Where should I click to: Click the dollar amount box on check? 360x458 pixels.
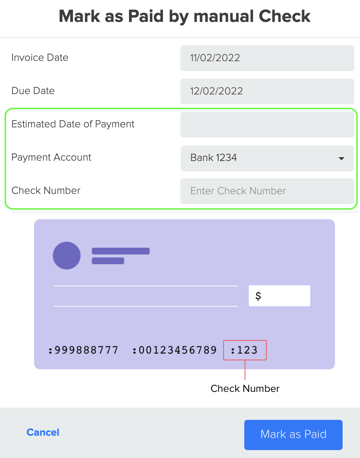[x=279, y=296]
